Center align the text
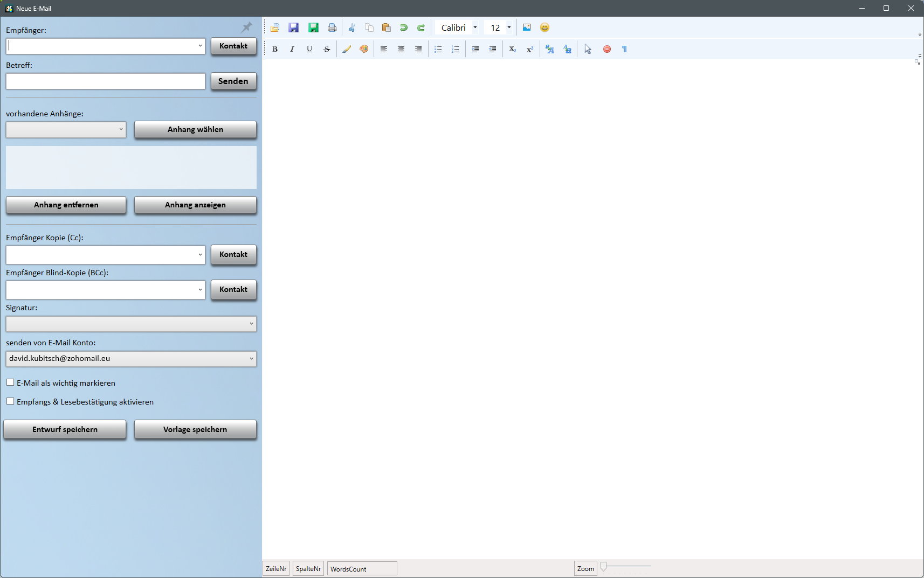The height and width of the screenshot is (578, 924). [x=401, y=50]
